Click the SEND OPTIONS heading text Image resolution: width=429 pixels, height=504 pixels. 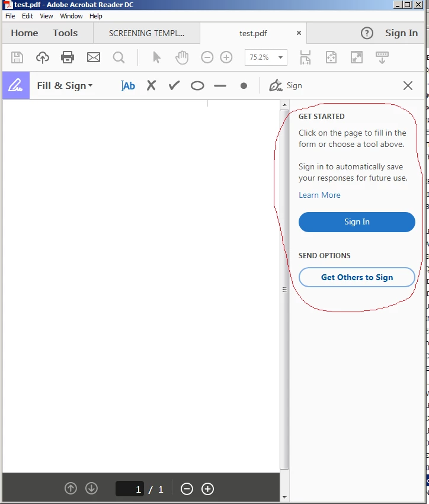coord(324,256)
